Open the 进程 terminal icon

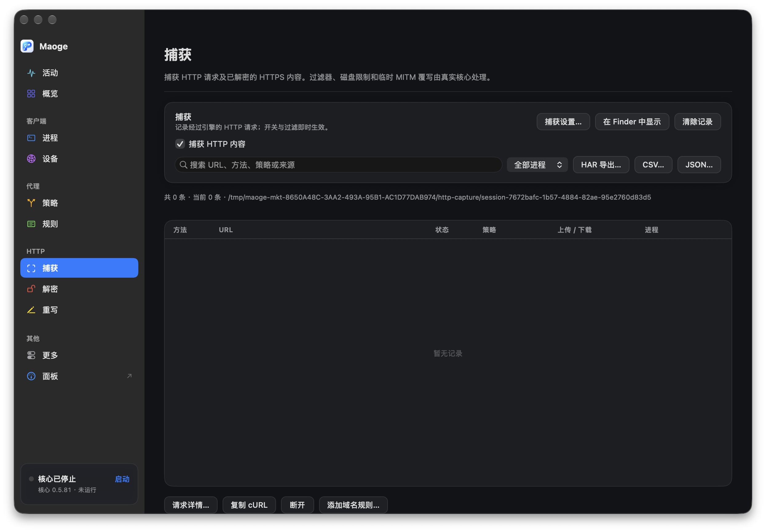[31, 138]
